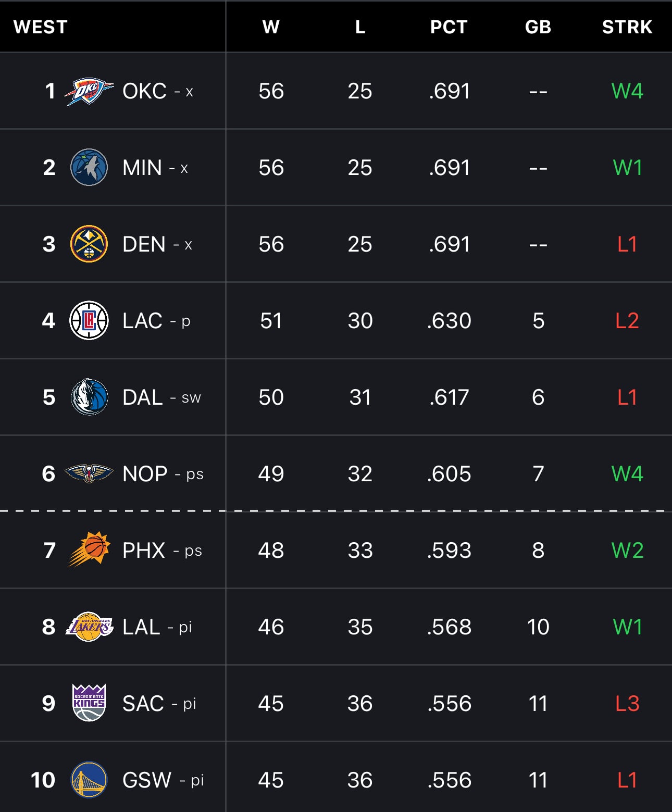
Task: Click the LAC team name link
Action: [x=143, y=320]
